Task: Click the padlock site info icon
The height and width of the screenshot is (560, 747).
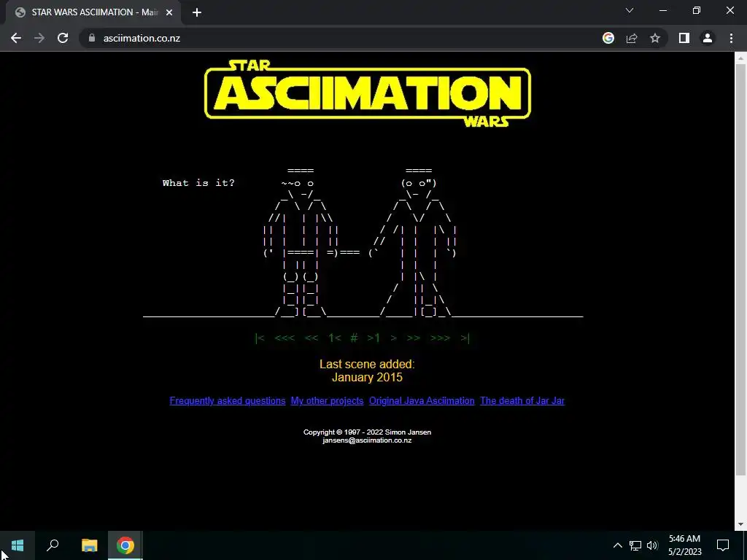Action: 92,38
